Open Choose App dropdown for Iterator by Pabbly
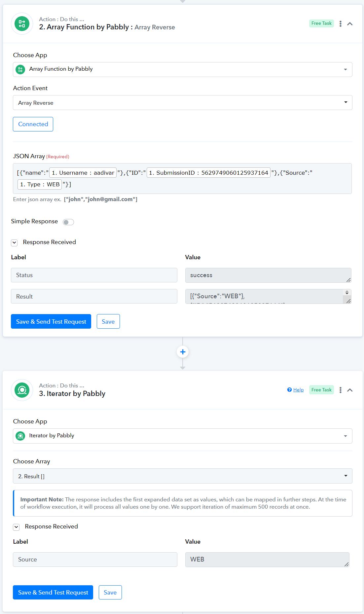The height and width of the screenshot is (614, 364). click(x=182, y=436)
